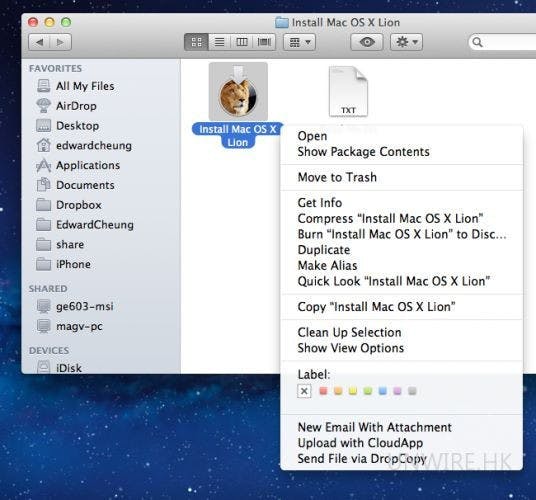The image size is (536, 500).
Task: Apply the green label
Action: pyautogui.click(x=368, y=391)
